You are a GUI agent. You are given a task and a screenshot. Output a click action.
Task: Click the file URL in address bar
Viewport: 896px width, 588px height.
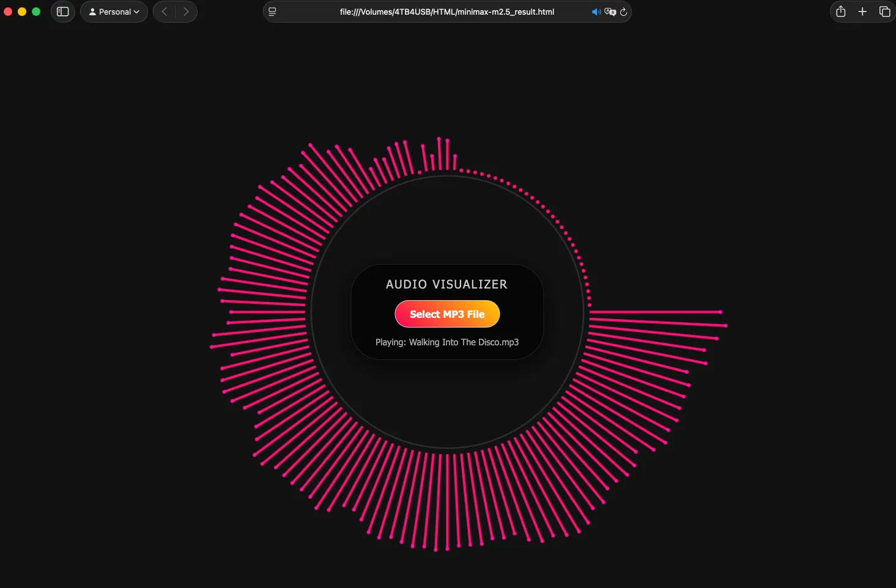(446, 12)
